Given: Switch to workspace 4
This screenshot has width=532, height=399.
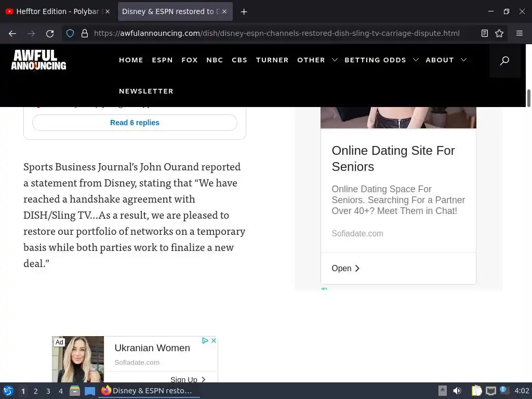Looking at the screenshot, I should pos(61,391).
